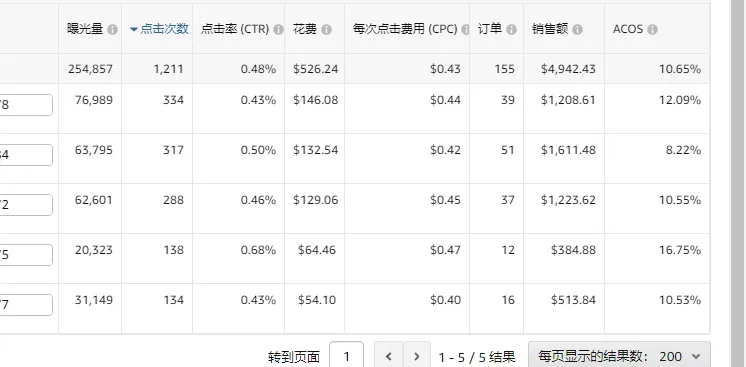The width and height of the screenshot is (746, 367).
Task: Open info icon beside ACOS
Action: click(652, 30)
